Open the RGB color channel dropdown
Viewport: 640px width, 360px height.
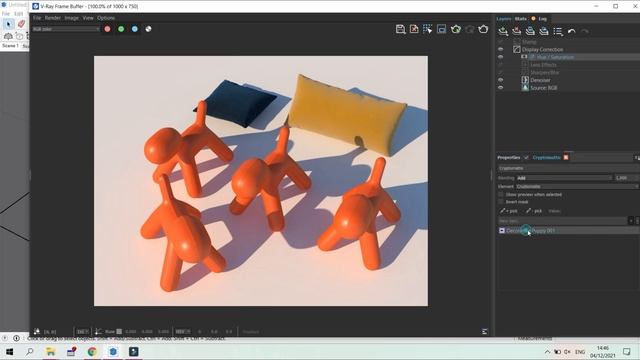[66, 29]
